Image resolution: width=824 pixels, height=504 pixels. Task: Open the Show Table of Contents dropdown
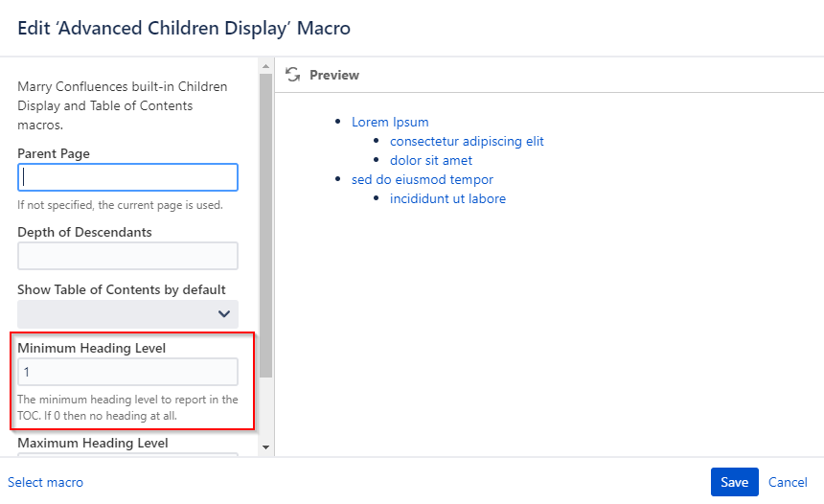point(127,313)
